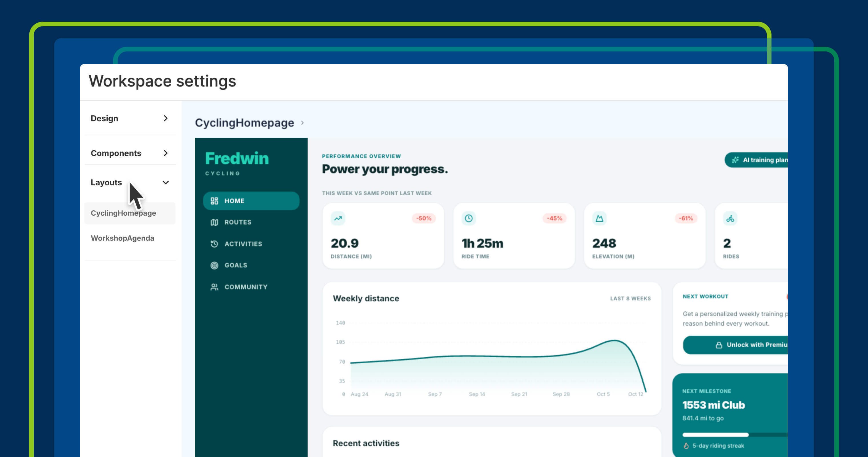This screenshot has width=868, height=457.
Task: Click the Recent activities heading
Action: tap(366, 443)
